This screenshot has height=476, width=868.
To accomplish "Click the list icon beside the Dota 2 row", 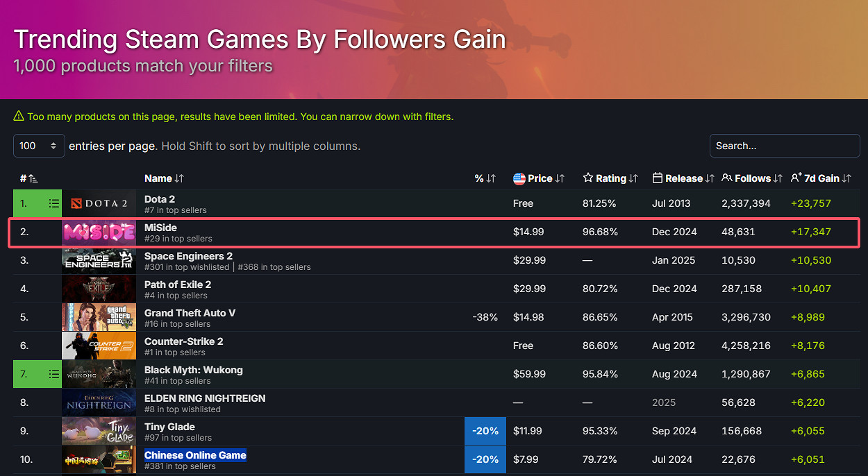I will tap(54, 203).
